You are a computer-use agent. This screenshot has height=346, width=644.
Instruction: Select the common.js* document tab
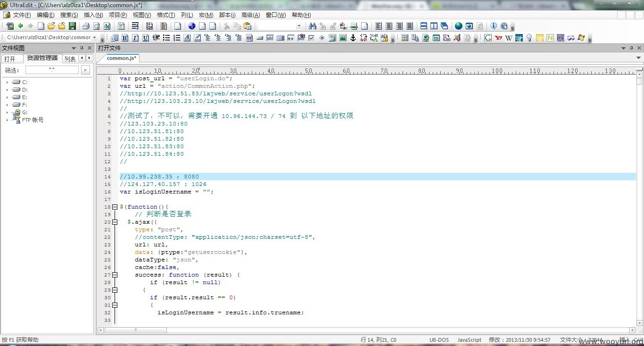point(121,58)
